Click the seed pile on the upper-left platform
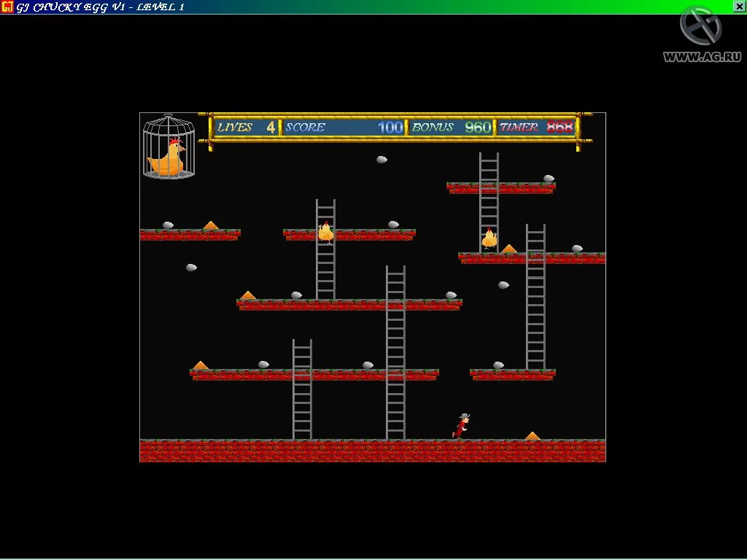The width and height of the screenshot is (747, 560). (211, 225)
